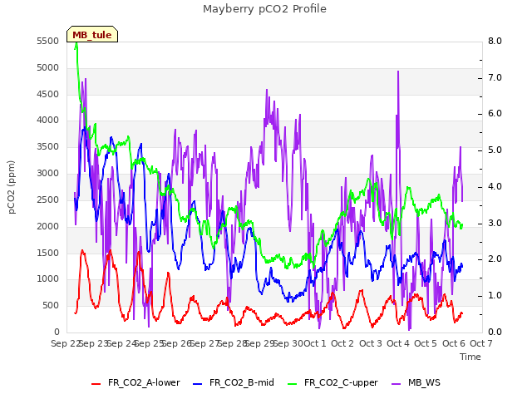The width and height of the screenshot is (532, 399).
Task: Click the Oct 4 date tick label
Action: (x=398, y=343)
